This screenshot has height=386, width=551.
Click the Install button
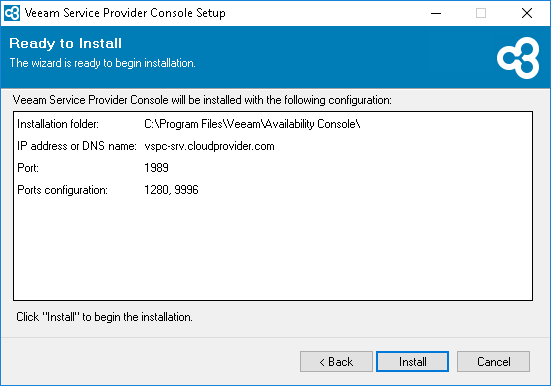click(412, 361)
